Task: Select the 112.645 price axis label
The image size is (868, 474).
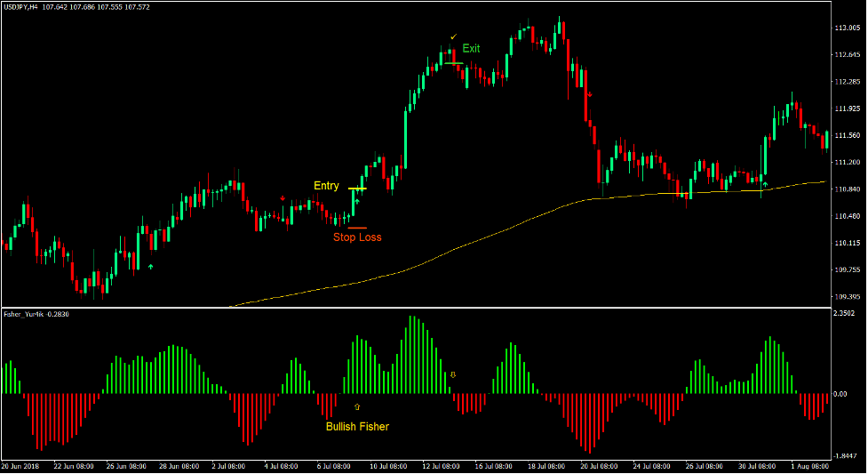Action: pyautogui.click(x=847, y=54)
